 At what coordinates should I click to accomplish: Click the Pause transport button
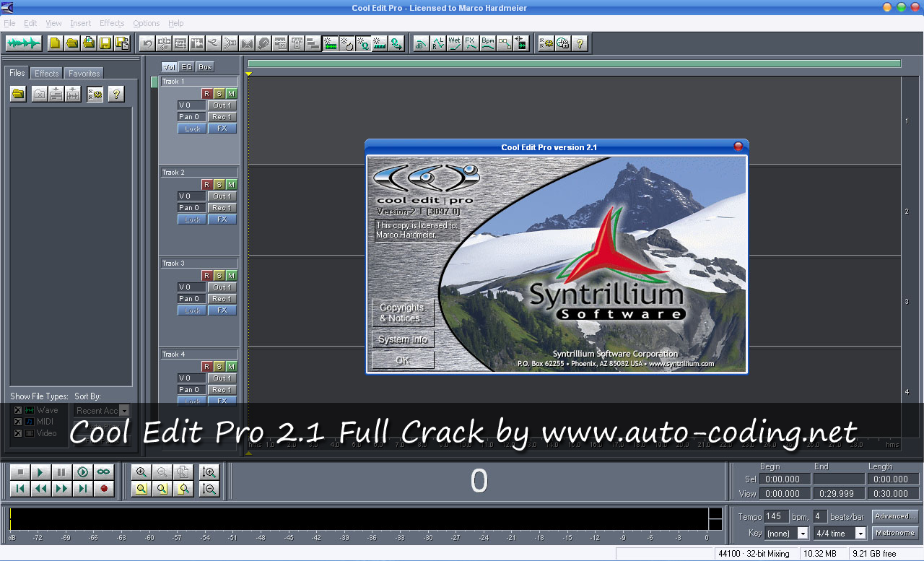coord(61,472)
